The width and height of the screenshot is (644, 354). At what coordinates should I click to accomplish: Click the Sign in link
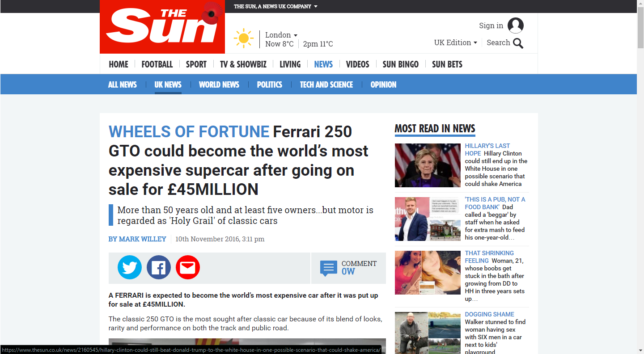pos(491,25)
